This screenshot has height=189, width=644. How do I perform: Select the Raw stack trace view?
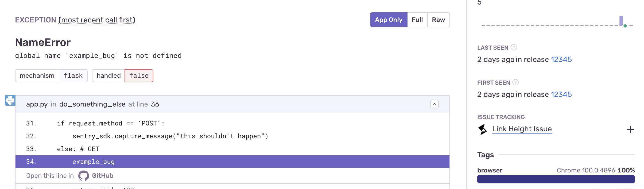[439, 19]
